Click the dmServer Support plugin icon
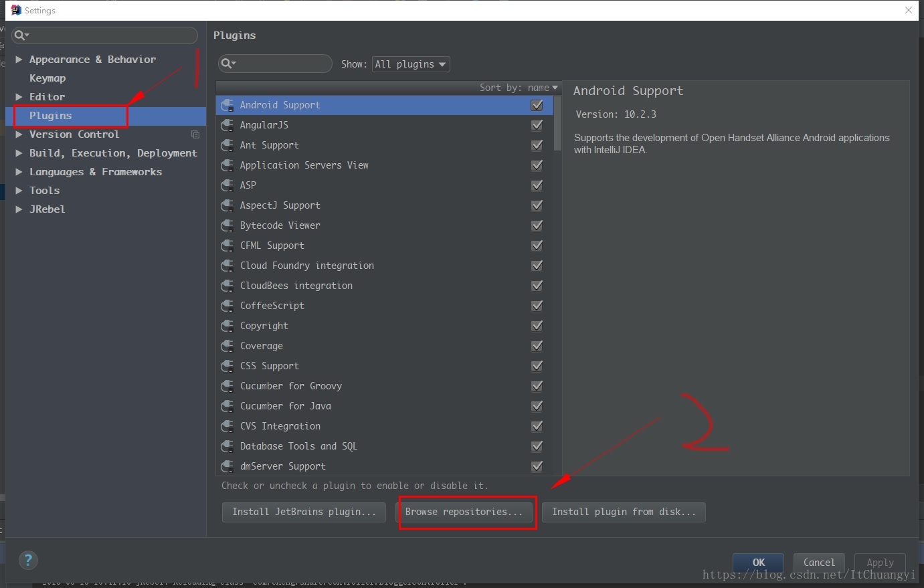The height and width of the screenshot is (588, 924). pyautogui.click(x=227, y=466)
